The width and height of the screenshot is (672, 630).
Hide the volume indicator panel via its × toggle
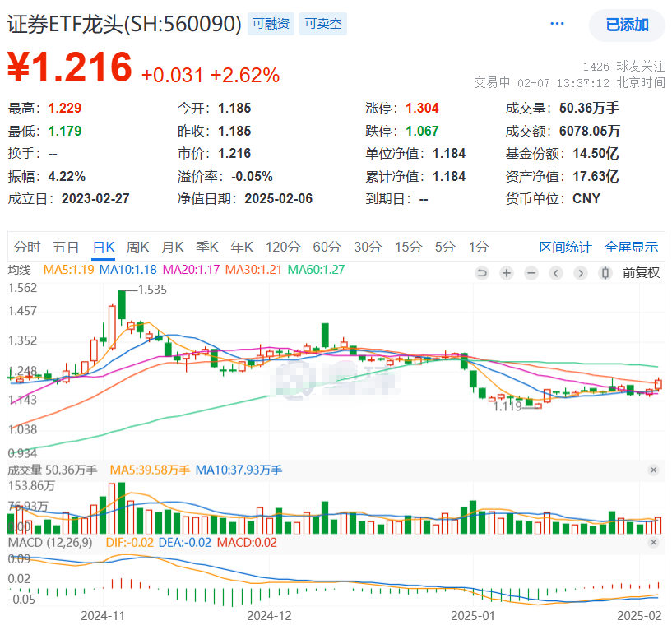654,470
